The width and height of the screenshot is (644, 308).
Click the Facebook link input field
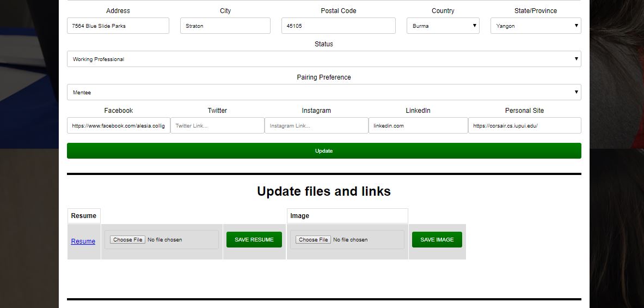tap(118, 125)
